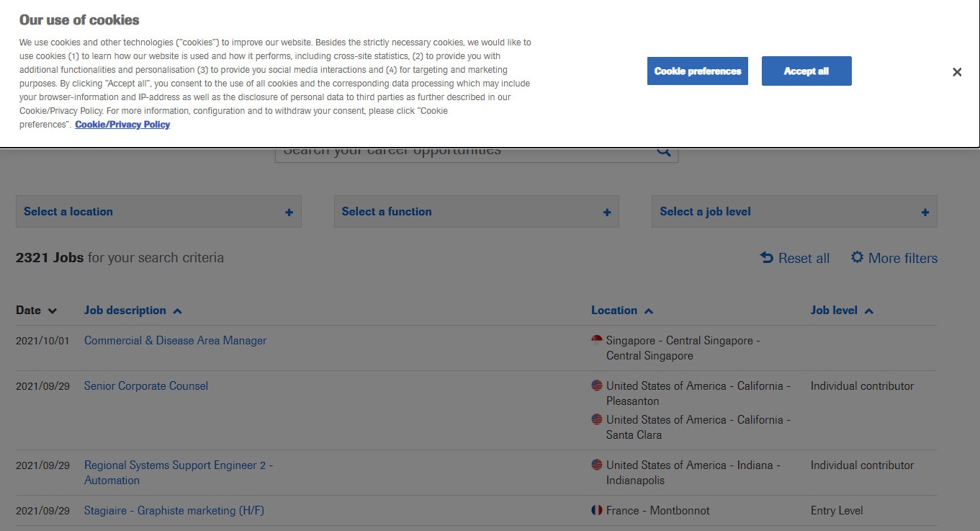Image resolution: width=980 pixels, height=531 pixels.
Task: Click the search magnifier icon
Action: coord(663,151)
